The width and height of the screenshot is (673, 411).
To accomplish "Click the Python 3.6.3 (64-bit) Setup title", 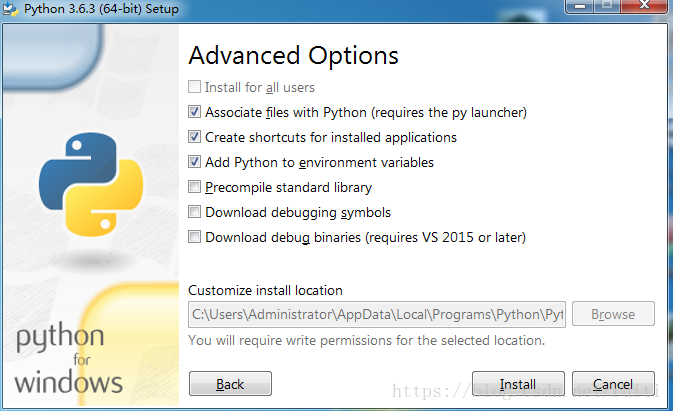I will [x=101, y=9].
